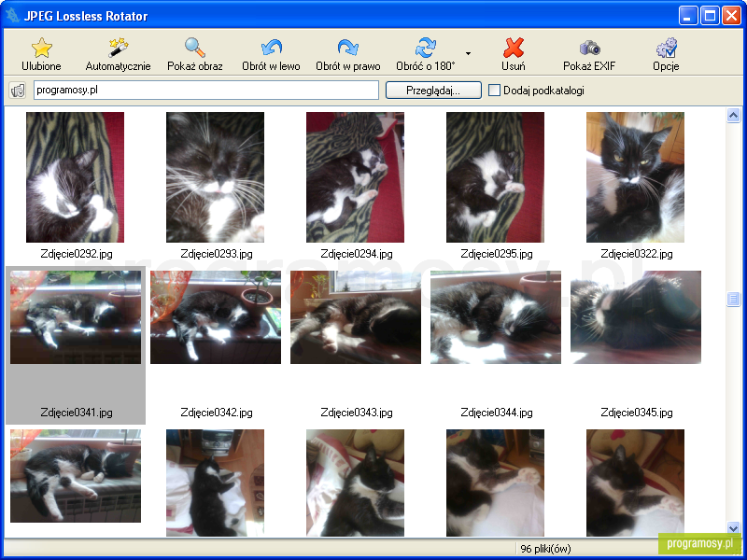
Task: Open Opcje settings gear icon
Action: [666, 48]
